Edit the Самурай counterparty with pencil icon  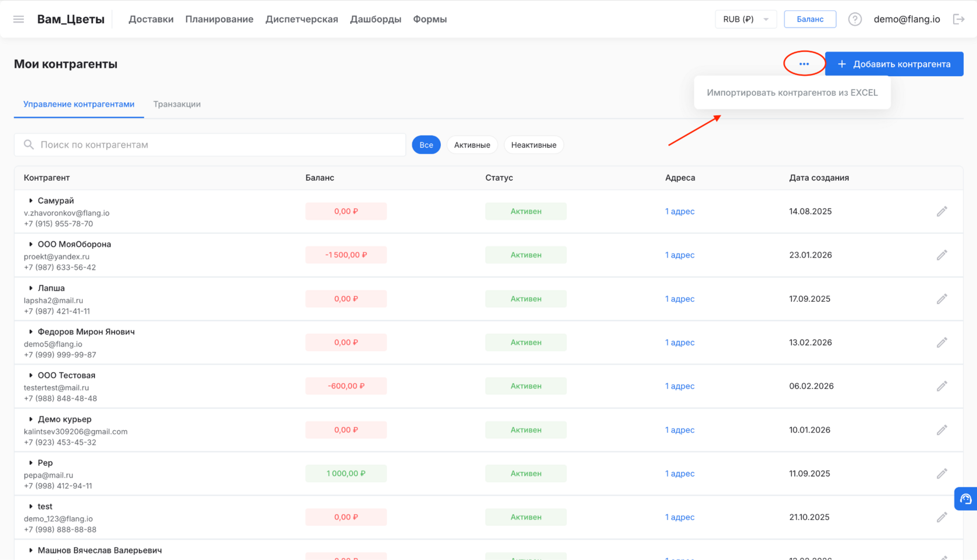coord(942,212)
